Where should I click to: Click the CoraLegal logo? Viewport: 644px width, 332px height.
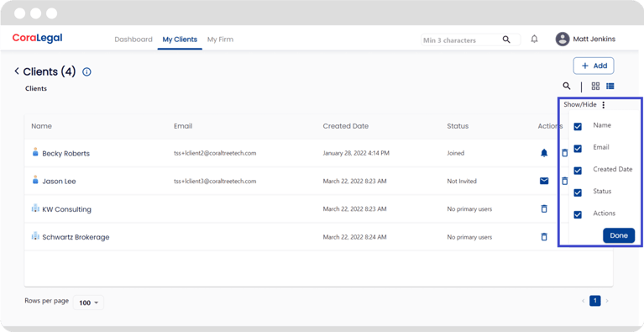tap(38, 38)
